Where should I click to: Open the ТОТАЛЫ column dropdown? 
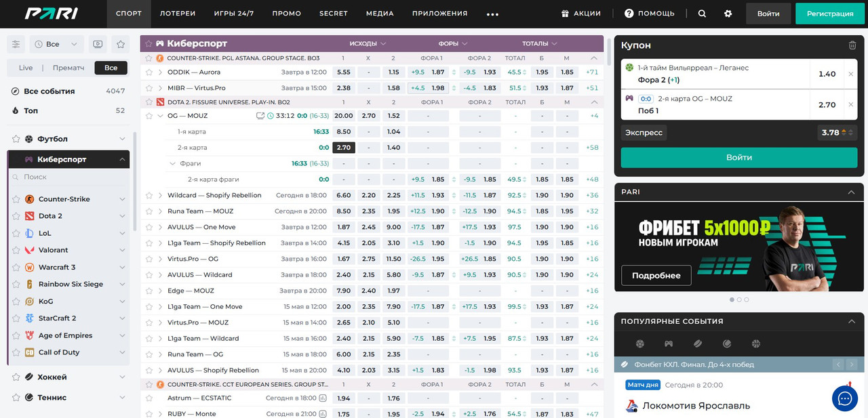pos(540,43)
